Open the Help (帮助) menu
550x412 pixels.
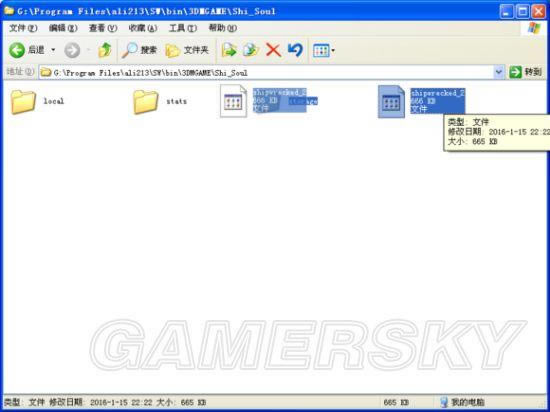pyautogui.click(x=222, y=28)
